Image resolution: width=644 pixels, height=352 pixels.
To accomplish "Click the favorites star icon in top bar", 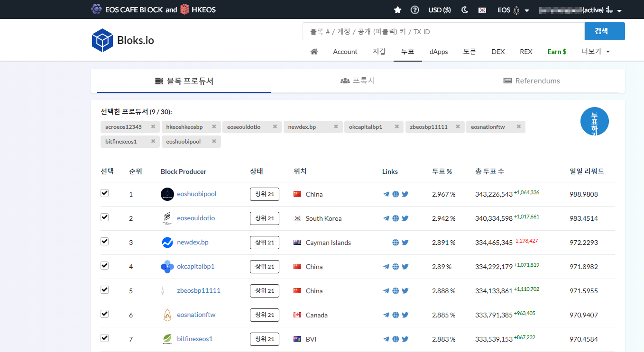I will click(x=397, y=9).
